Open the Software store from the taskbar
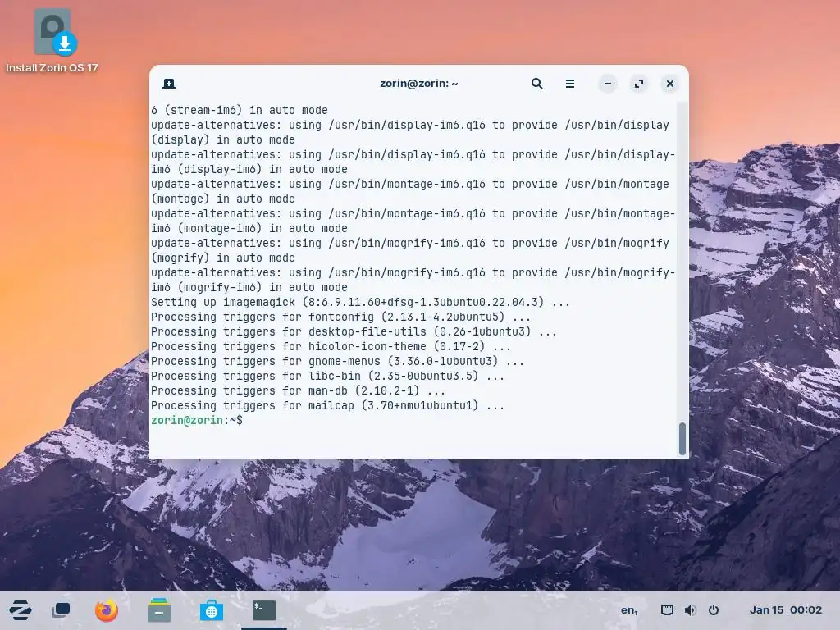The height and width of the screenshot is (630, 840). pos(212,610)
